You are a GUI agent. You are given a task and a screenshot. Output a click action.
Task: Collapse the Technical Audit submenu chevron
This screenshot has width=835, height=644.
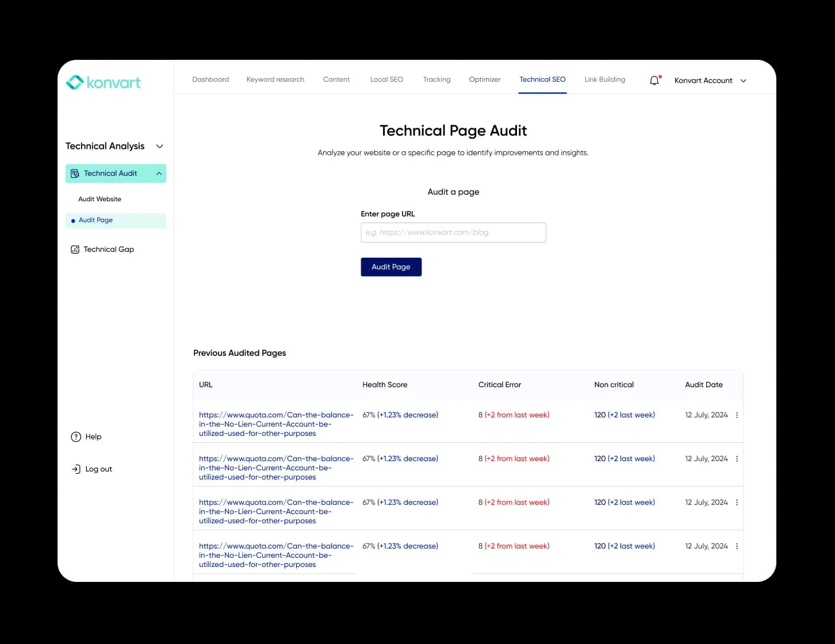click(159, 174)
